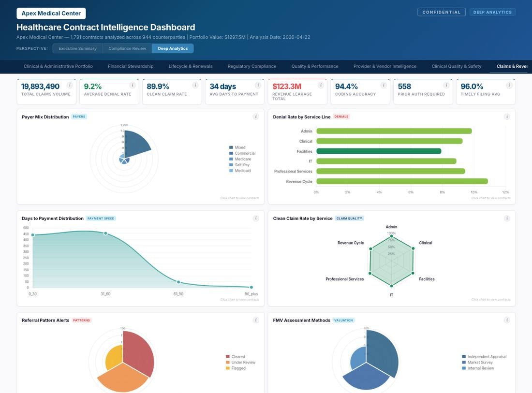Click the CLAIM QUALITY tag
Screen dimensions: 532x393
point(349,218)
